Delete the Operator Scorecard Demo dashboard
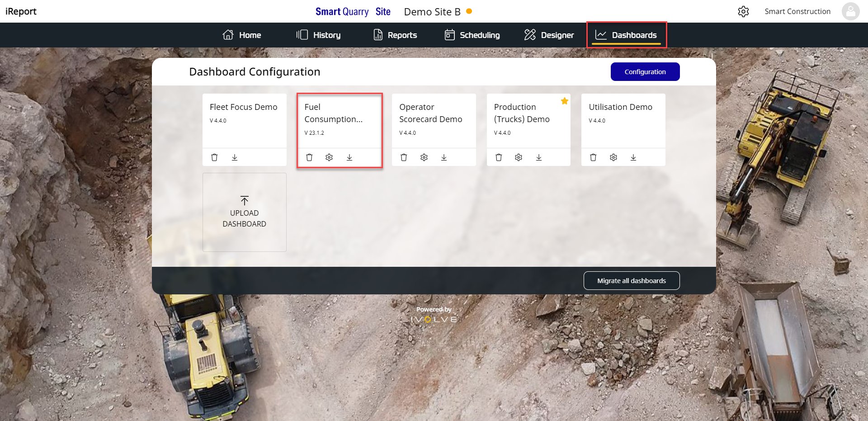The image size is (868, 421). pos(404,157)
